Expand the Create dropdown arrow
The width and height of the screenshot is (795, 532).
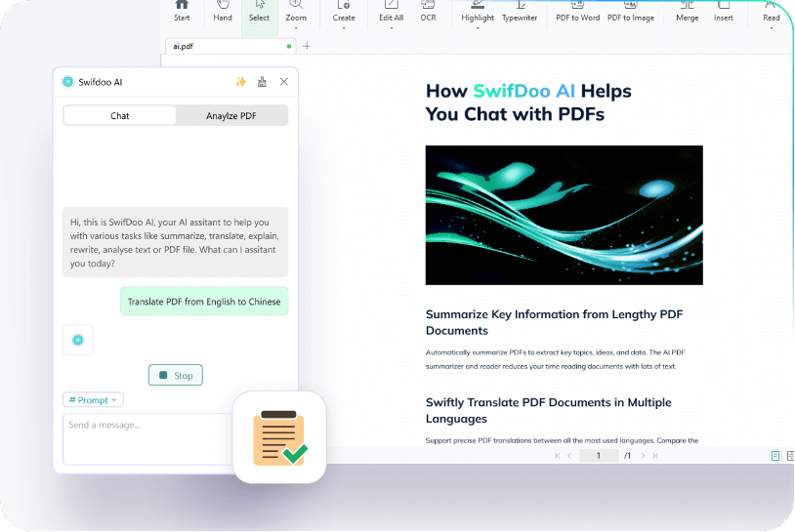344,28
